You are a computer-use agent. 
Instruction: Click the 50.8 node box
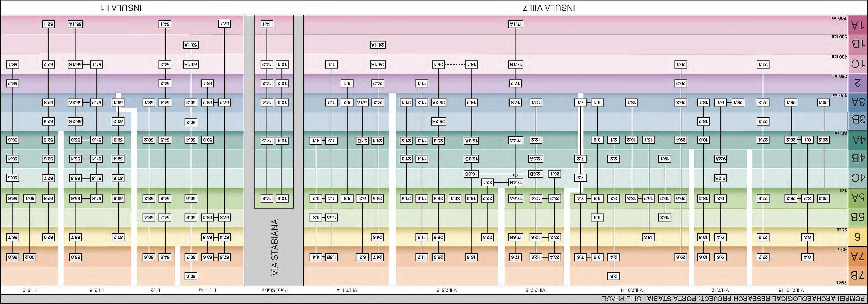point(191,276)
